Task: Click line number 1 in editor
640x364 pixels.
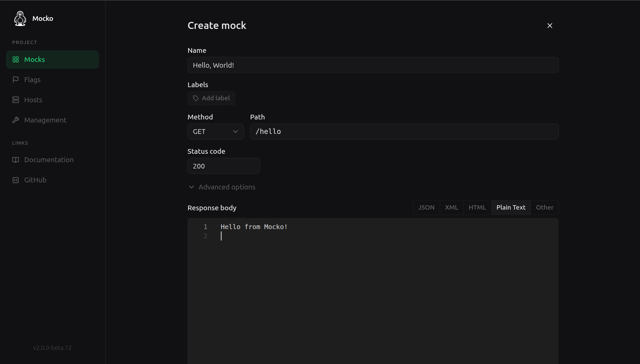Action: [x=206, y=227]
